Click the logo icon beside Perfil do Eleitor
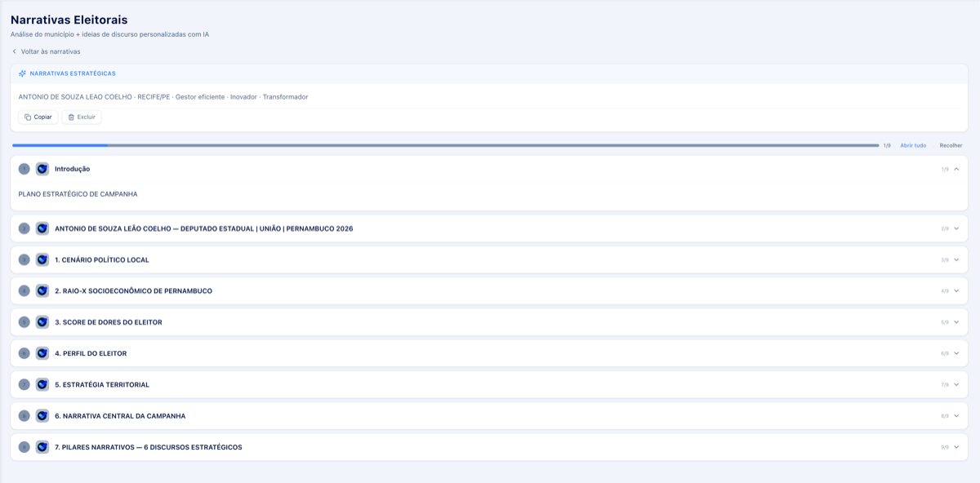 (x=42, y=353)
